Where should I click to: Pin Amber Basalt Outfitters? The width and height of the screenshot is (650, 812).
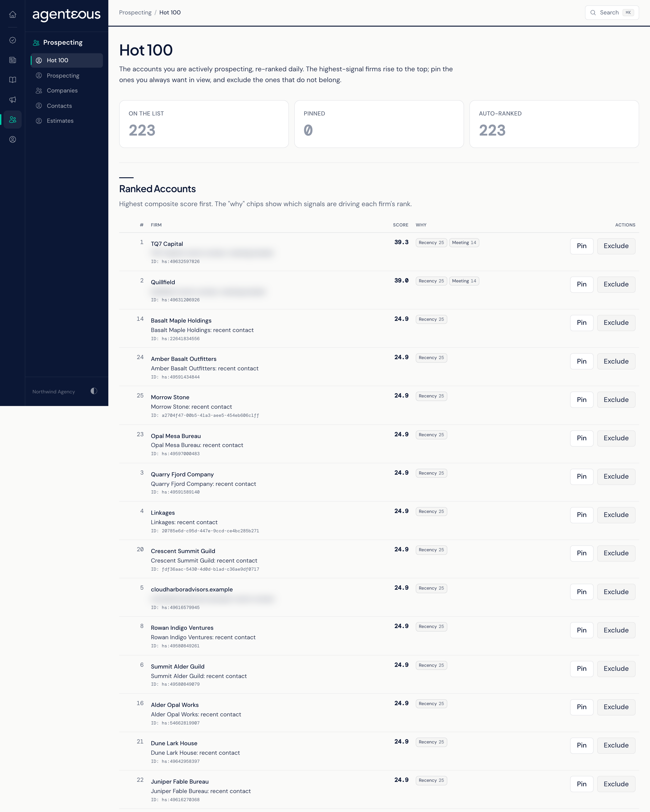click(581, 361)
